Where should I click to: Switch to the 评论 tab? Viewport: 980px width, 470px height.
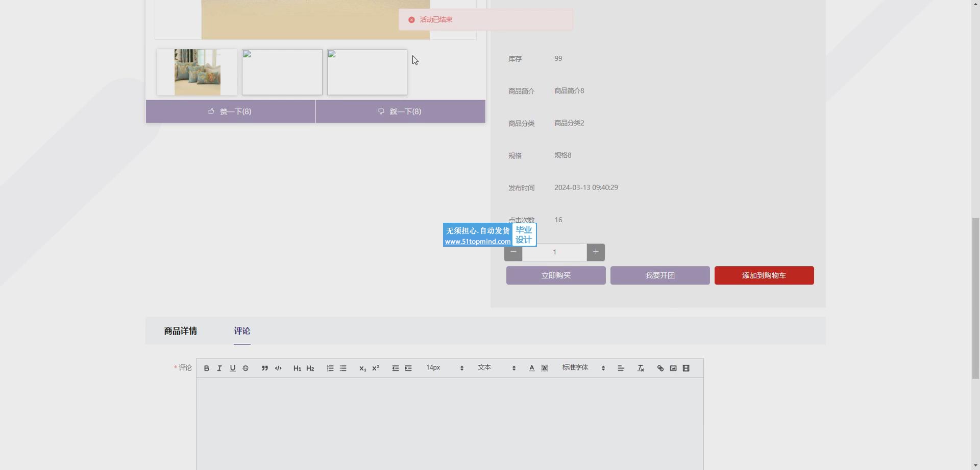242,331
